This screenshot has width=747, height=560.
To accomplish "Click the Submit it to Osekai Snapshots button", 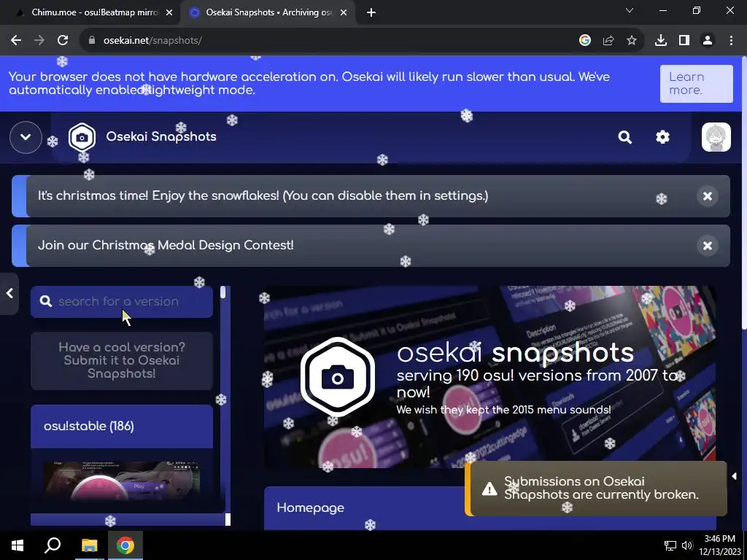I will tap(122, 360).
